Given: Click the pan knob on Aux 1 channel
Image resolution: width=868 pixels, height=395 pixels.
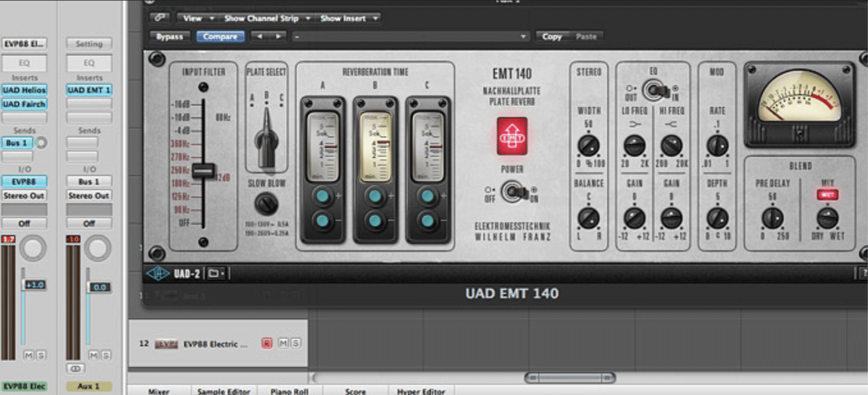Looking at the screenshot, I should [x=97, y=248].
